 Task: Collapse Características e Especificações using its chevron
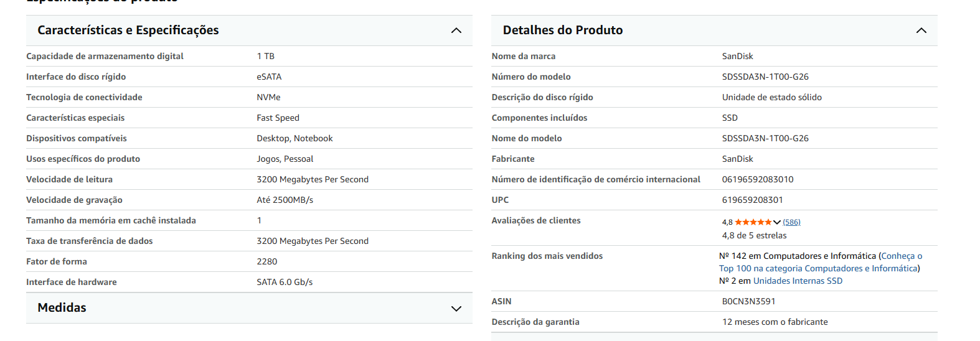click(x=456, y=30)
